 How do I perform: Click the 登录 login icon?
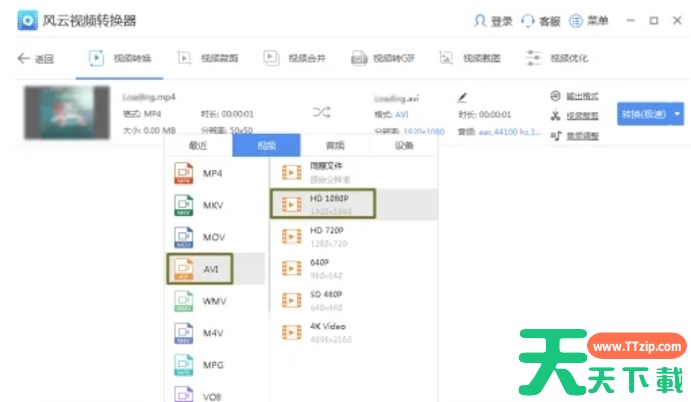coord(480,21)
